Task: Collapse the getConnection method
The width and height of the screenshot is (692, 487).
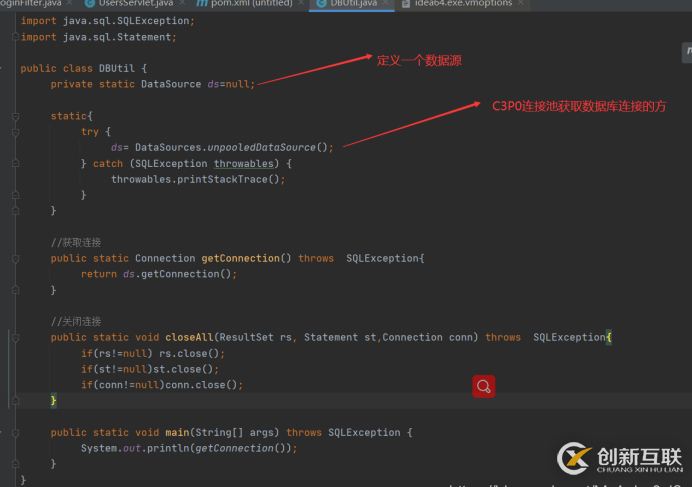Action: click(x=15, y=258)
